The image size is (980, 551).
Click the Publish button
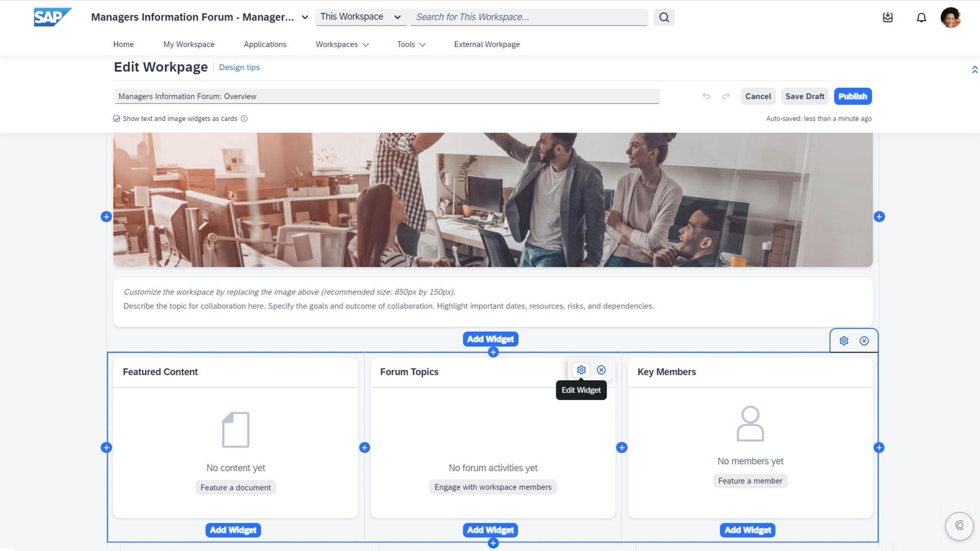(x=852, y=96)
